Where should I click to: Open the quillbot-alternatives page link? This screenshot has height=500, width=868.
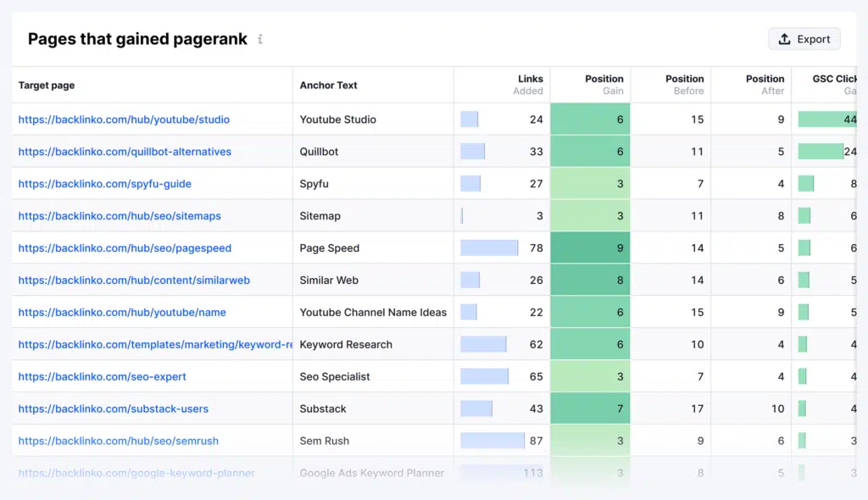tap(125, 152)
